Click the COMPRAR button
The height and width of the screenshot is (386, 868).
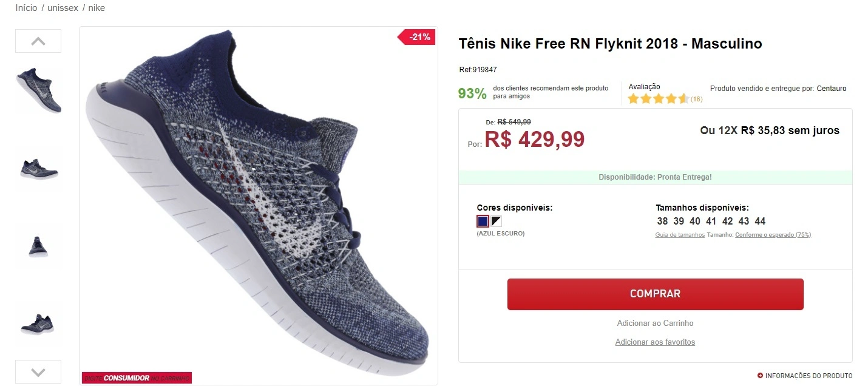click(x=655, y=294)
